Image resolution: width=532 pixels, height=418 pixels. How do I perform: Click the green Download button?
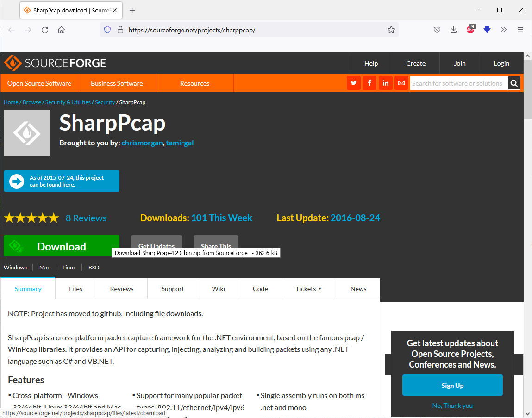(62, 246)
